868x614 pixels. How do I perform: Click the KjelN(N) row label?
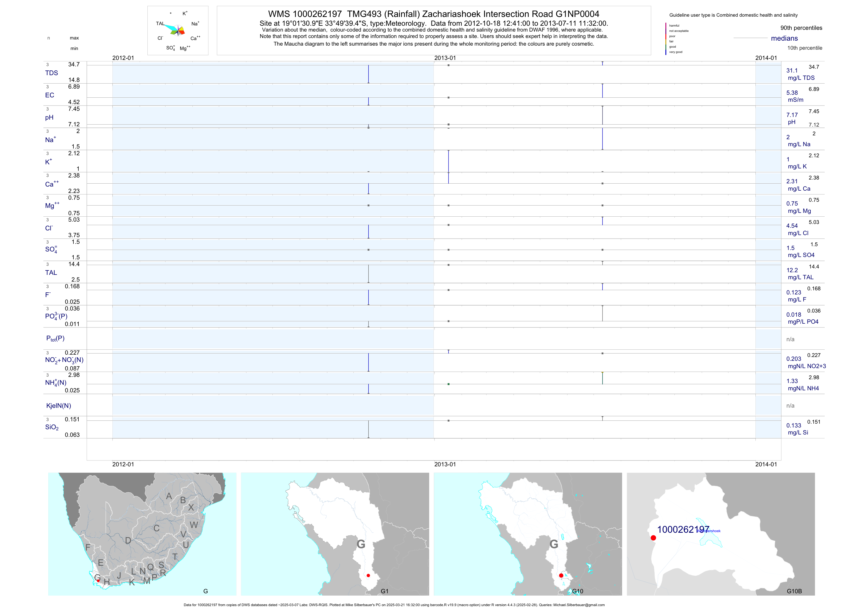point(58,406)
